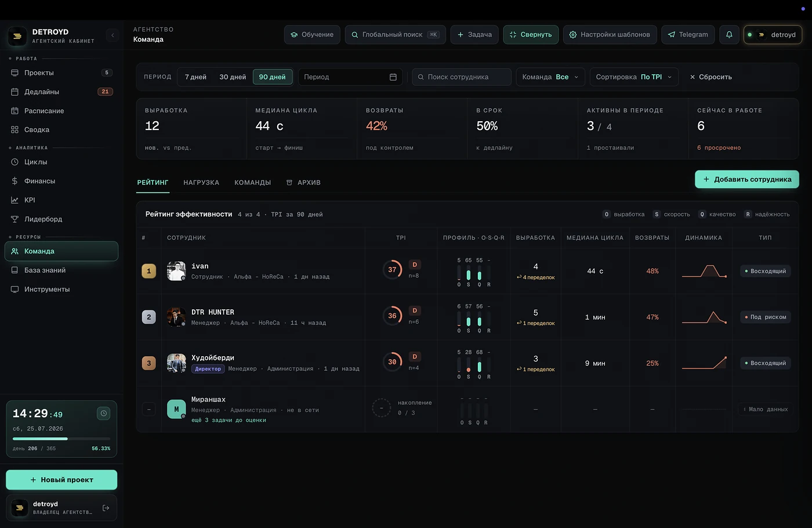The height and width of the screenshot is (528, 812).
Task: Click the Директор role tag
Action: point(208,368)
